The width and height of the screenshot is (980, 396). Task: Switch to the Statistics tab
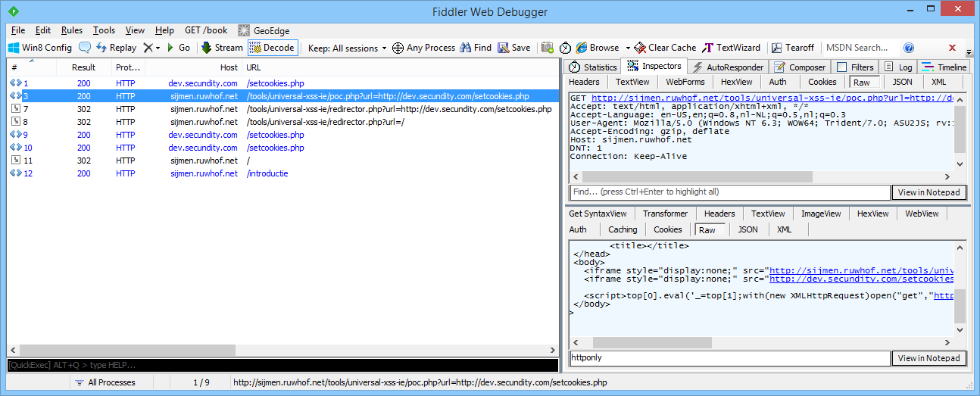click(x=593, y=67)
